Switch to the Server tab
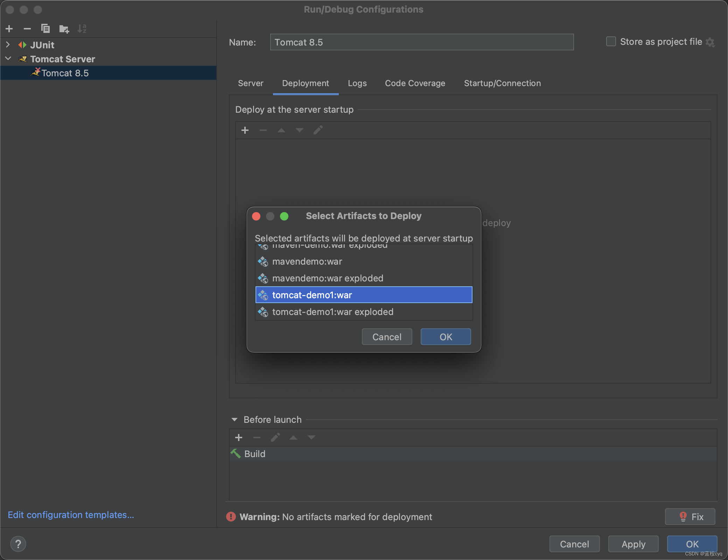 [251, 83]
